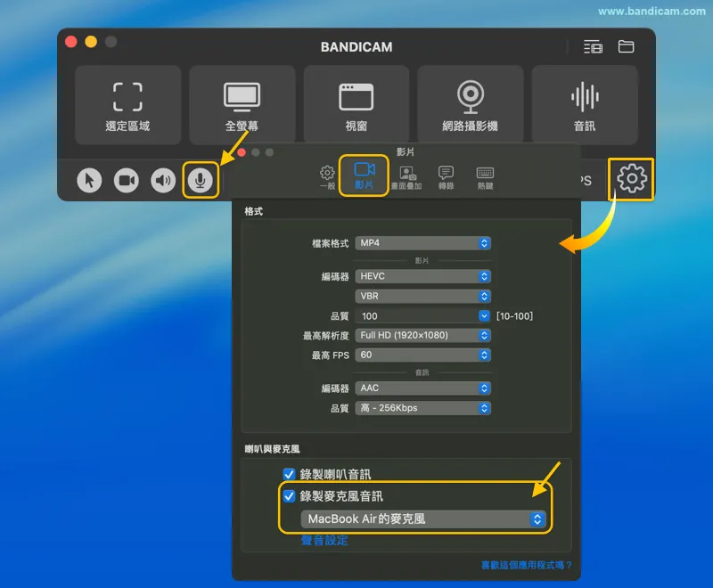This screenshot has height=588, width=713.
Task: Open the audio 品質 256Kbps dropdown
Action: (422, 408)
